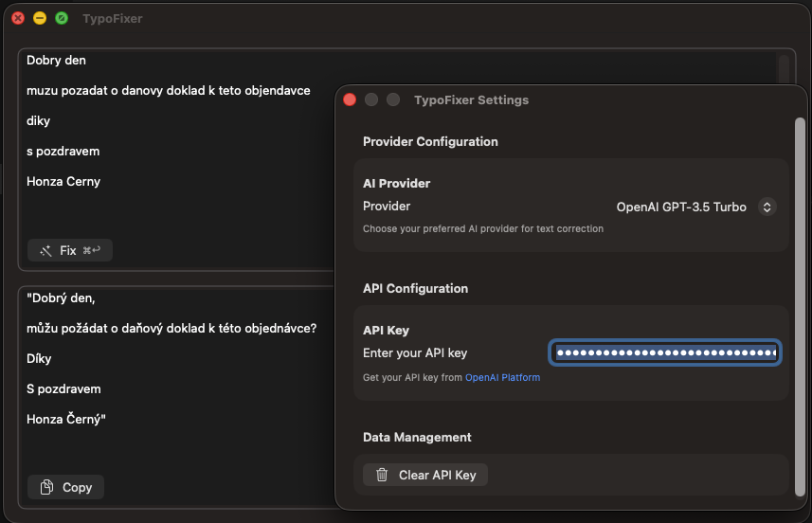Click the Settings window vertical scrollbar

pos(800,303)
